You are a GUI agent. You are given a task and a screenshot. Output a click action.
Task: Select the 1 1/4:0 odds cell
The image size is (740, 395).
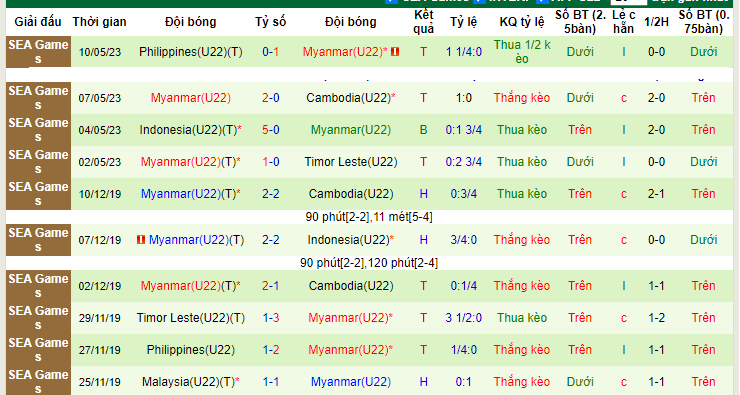click(x=463, y=52)
